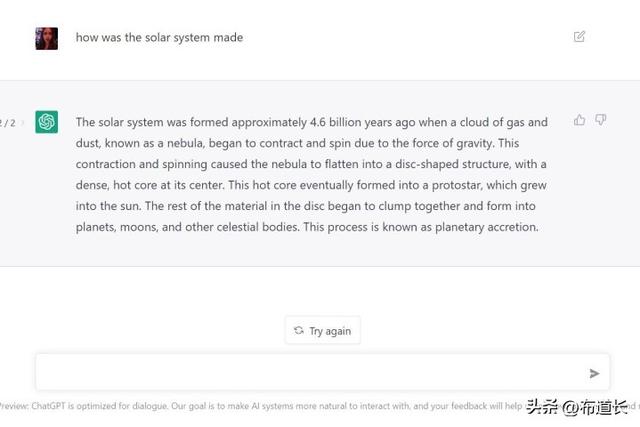Click the phrase "known as a nebula"
This screenshot has height=427, width=640.
pos(162,143)
